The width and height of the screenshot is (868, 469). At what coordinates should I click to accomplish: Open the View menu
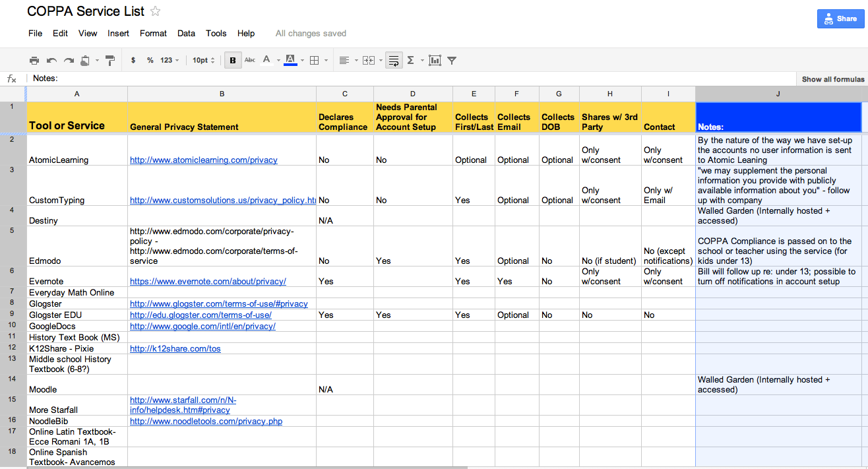(x=88, y=33)
